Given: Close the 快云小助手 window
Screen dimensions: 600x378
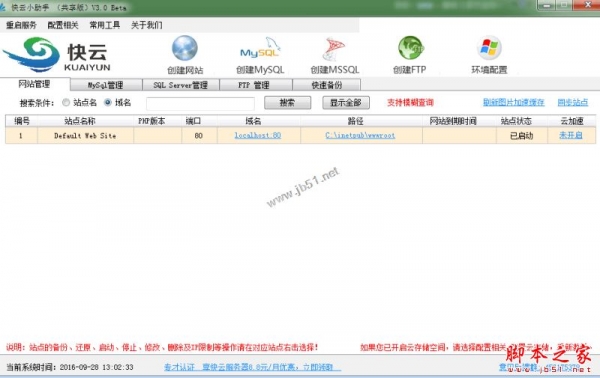Looking at the screenshot, I should click(x=587, y=5).
